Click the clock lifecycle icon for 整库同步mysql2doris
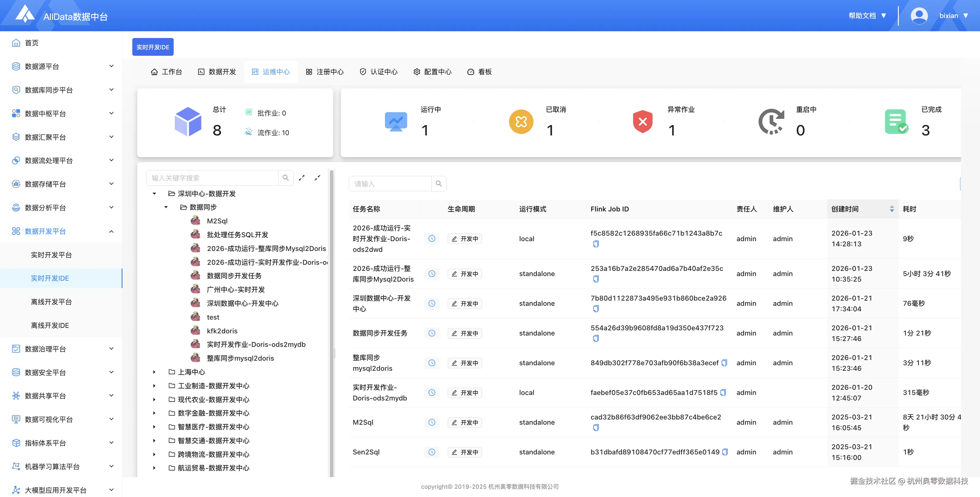This screenshot has height=497, width=980. [x=432, y=363]
